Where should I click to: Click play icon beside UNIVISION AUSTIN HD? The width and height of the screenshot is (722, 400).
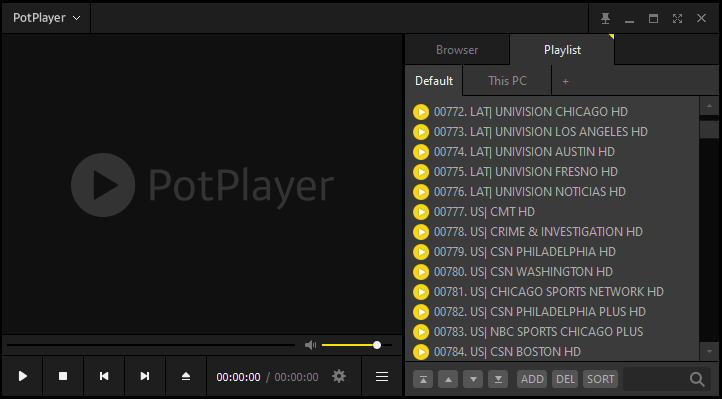pos(421,152)
